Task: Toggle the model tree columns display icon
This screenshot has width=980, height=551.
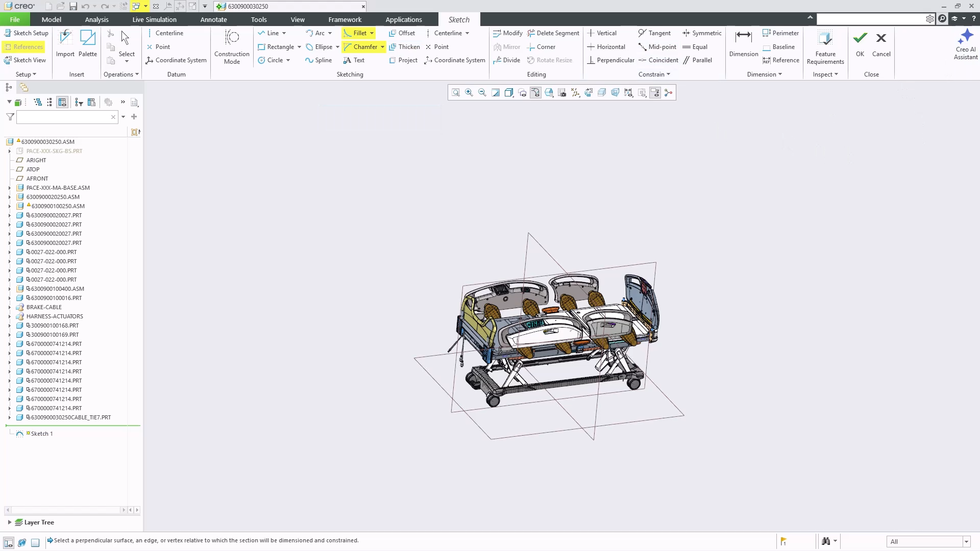Action: [x=62, y=102]
